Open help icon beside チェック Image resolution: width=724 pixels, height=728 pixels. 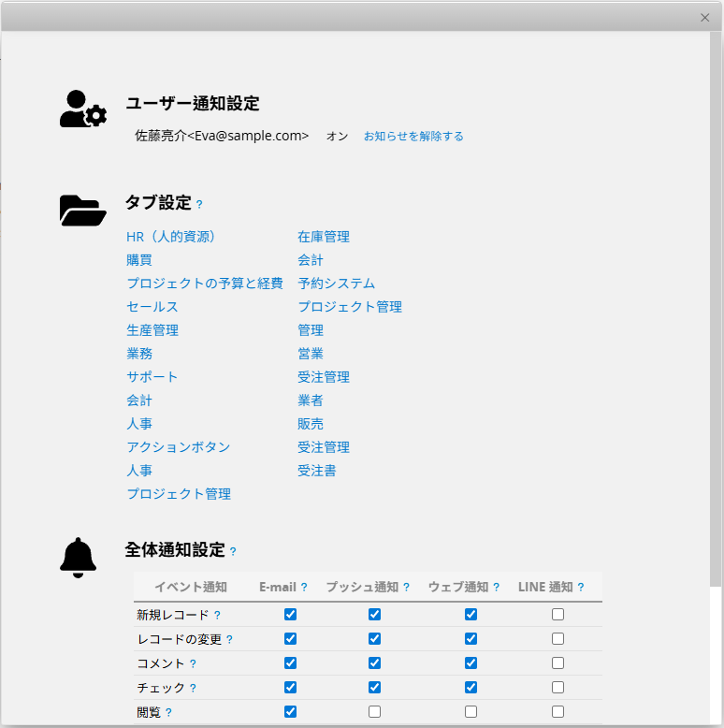(x=193, y=688)
